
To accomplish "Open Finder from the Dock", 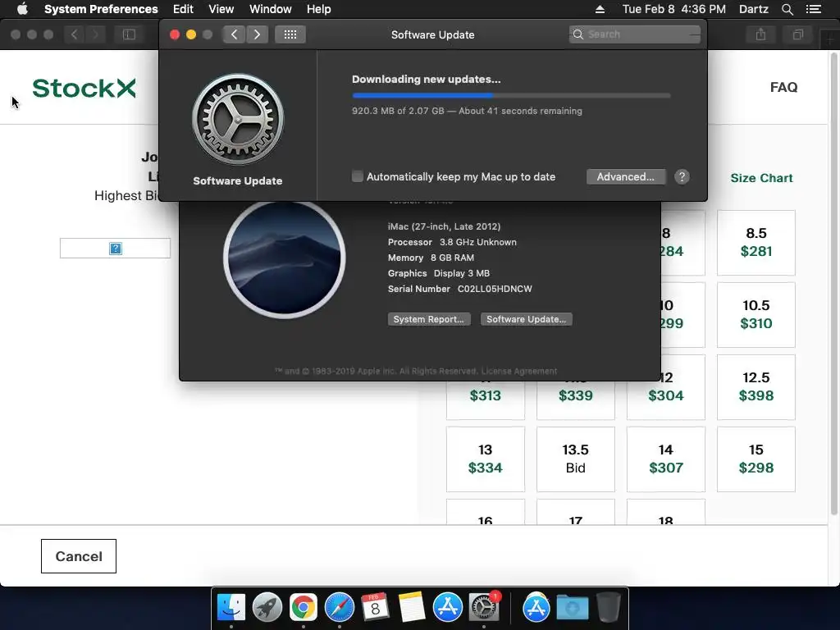I will click(231, 607).
